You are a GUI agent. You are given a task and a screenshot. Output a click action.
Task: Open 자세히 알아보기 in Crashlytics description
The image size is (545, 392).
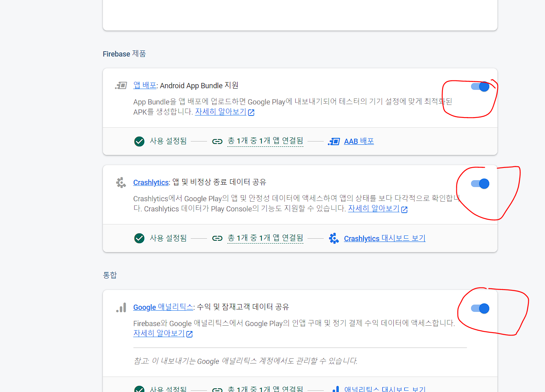click(x=373, y=209)
